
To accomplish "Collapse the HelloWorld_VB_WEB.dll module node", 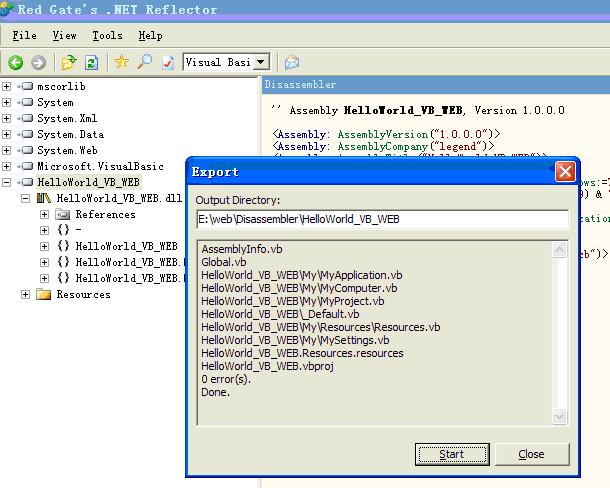I will coord(25,198).
